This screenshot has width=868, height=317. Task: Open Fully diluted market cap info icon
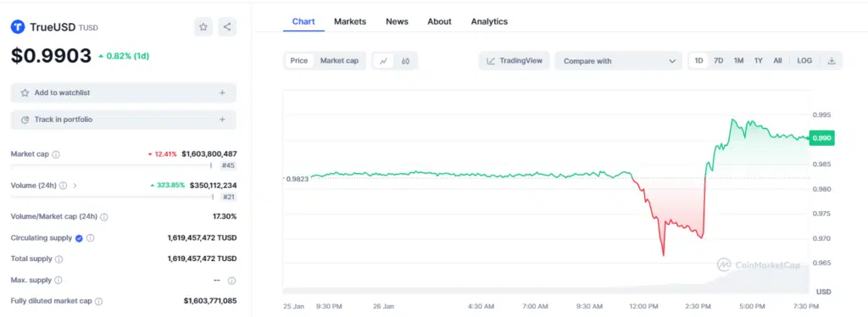click(x=98, y=302)
